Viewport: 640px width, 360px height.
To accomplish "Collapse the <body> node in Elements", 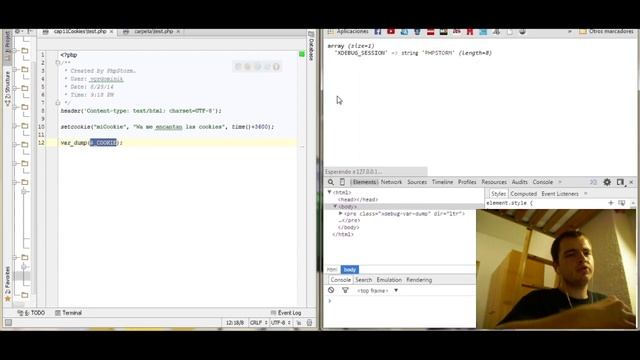I will click(x=335, y=207).
